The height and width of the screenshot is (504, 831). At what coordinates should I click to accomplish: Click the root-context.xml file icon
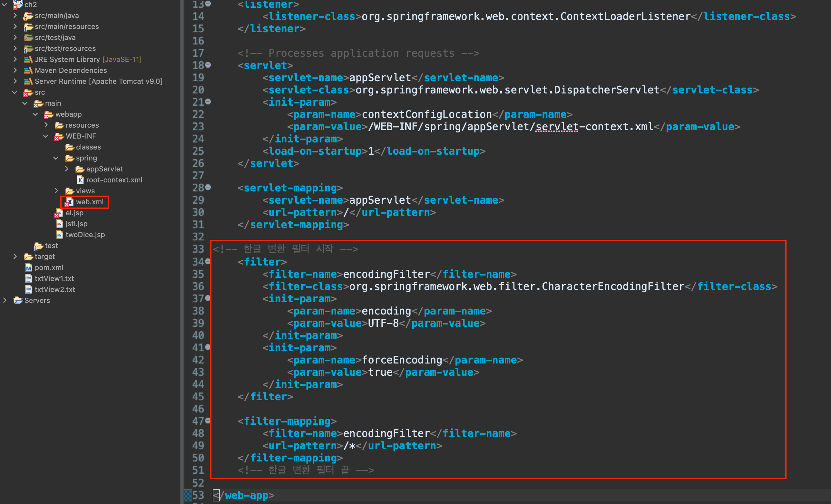pyautogui.click(x=80, y=180)
